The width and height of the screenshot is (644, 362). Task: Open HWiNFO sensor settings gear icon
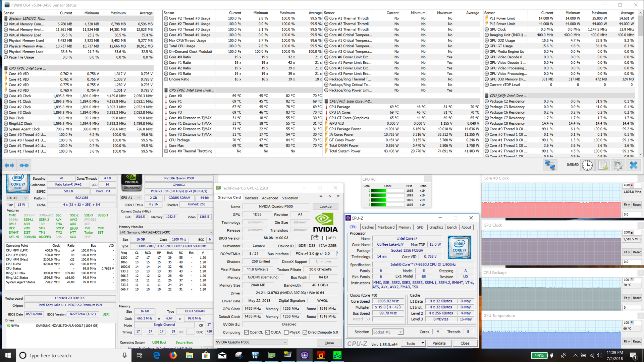(618, 165)
